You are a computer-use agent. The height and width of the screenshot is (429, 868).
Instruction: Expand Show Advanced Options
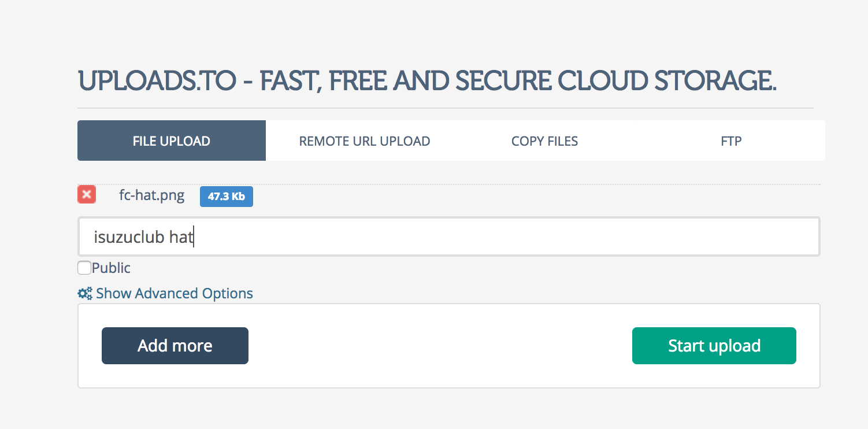175,294
